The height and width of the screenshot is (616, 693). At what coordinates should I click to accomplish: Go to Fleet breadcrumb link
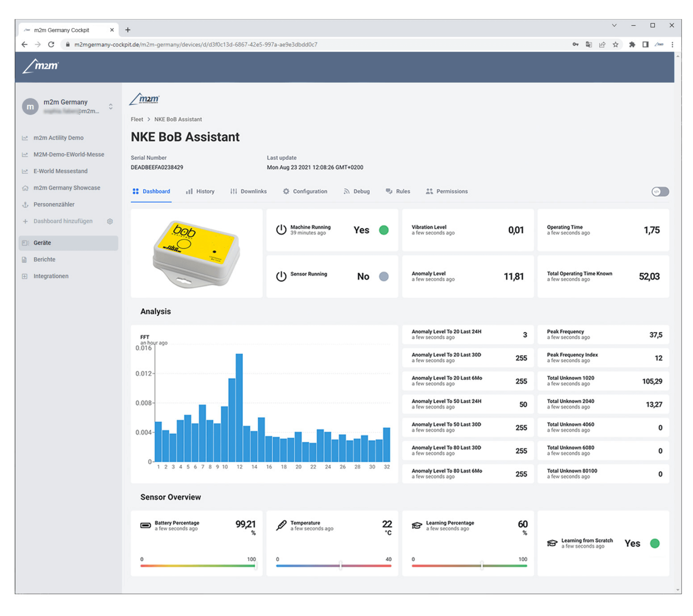coord(137,119)
